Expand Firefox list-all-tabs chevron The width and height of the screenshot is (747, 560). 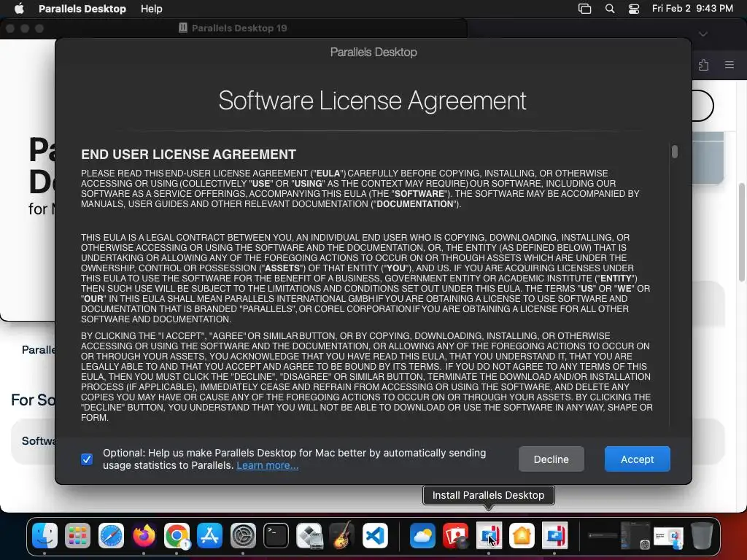pos(703,34)
